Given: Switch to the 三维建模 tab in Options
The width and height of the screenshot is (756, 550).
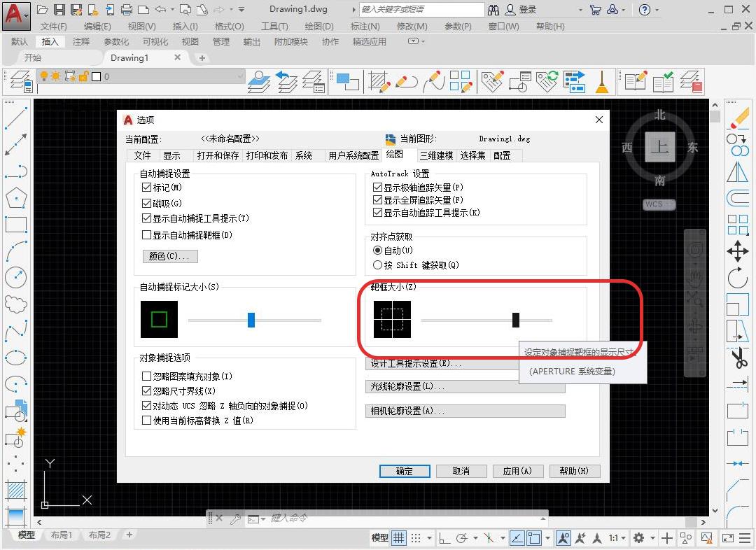Looking at the screenshot, I should tap(436, 155).
